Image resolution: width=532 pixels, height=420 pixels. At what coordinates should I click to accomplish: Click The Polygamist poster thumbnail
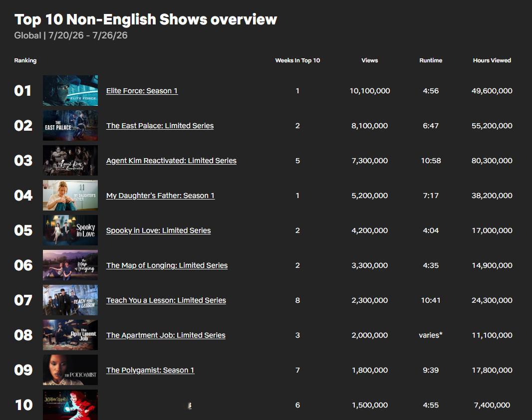[x=70, y=370]
